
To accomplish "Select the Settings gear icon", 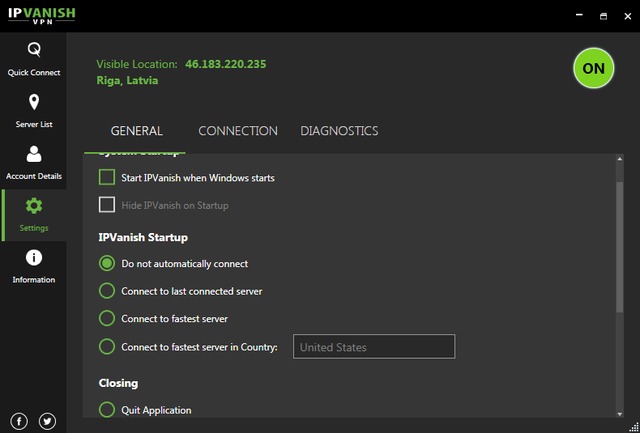I will [x=34, y=206].
